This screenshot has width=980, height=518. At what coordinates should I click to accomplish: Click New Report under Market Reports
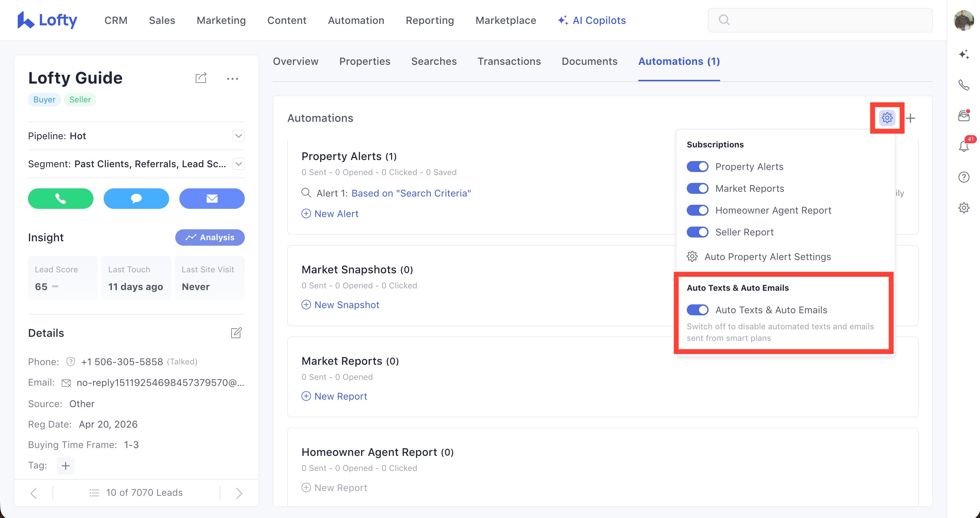coord(334,396)
